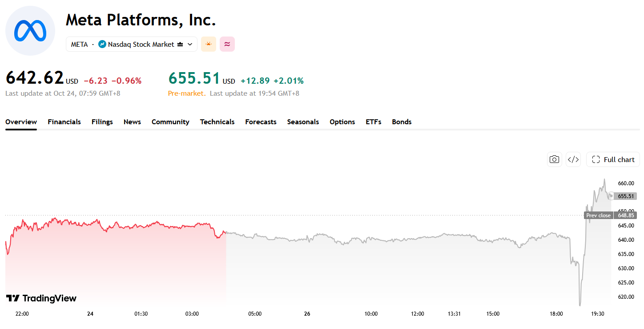644x329 pixels.
Task: Go to the Technicals tab
Action: point(217,122)
